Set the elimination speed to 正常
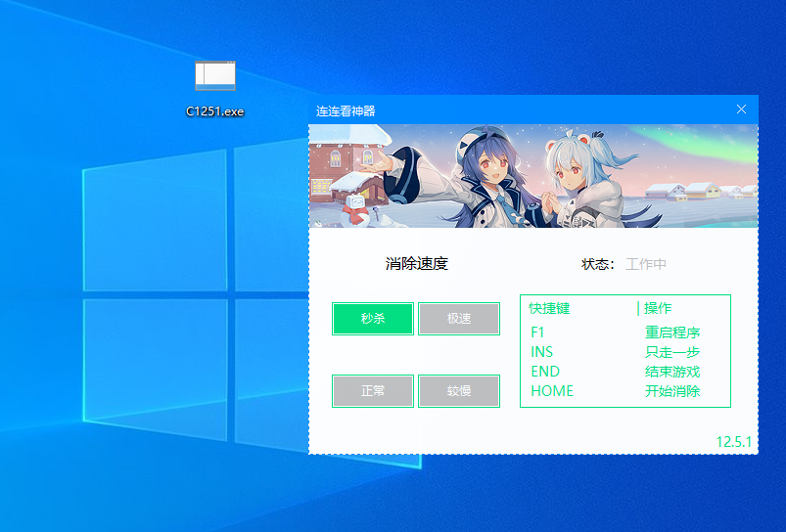Screen dimensions: 786x532 click(373, 391)
